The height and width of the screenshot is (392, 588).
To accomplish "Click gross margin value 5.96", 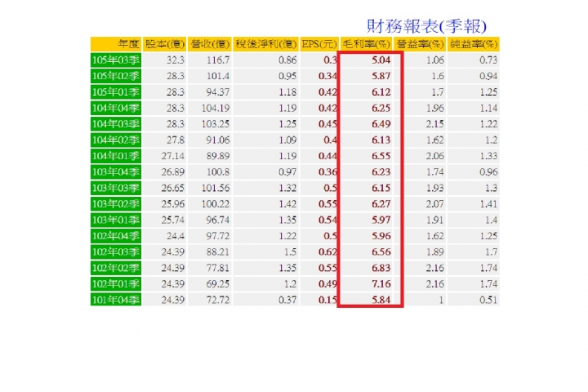I will click(381, 236).
